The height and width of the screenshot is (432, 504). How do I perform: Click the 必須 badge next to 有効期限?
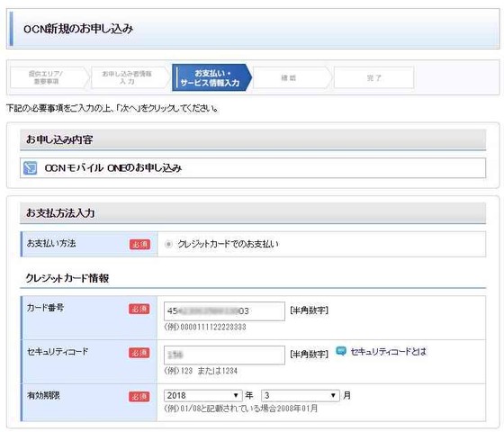[x=139, y=397]
